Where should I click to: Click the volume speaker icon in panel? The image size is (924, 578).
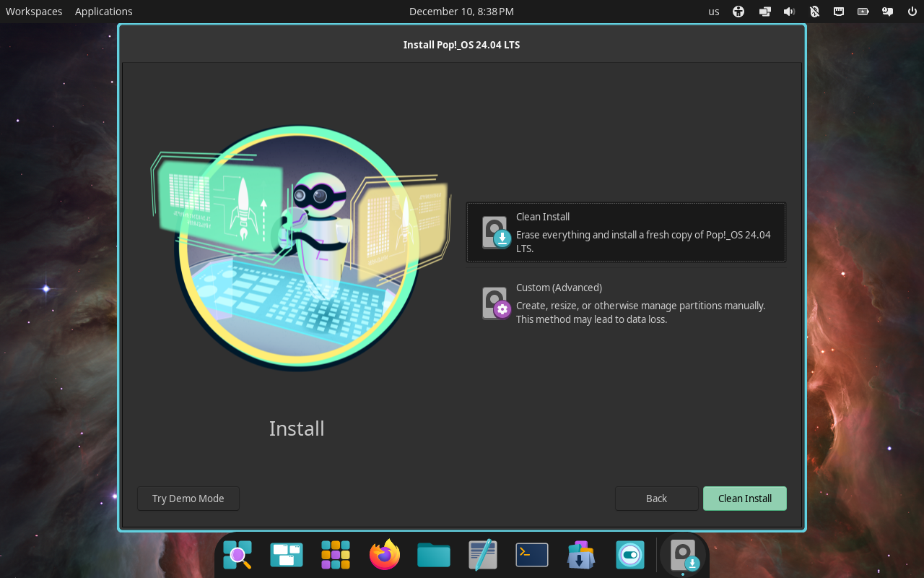(788, 11)
